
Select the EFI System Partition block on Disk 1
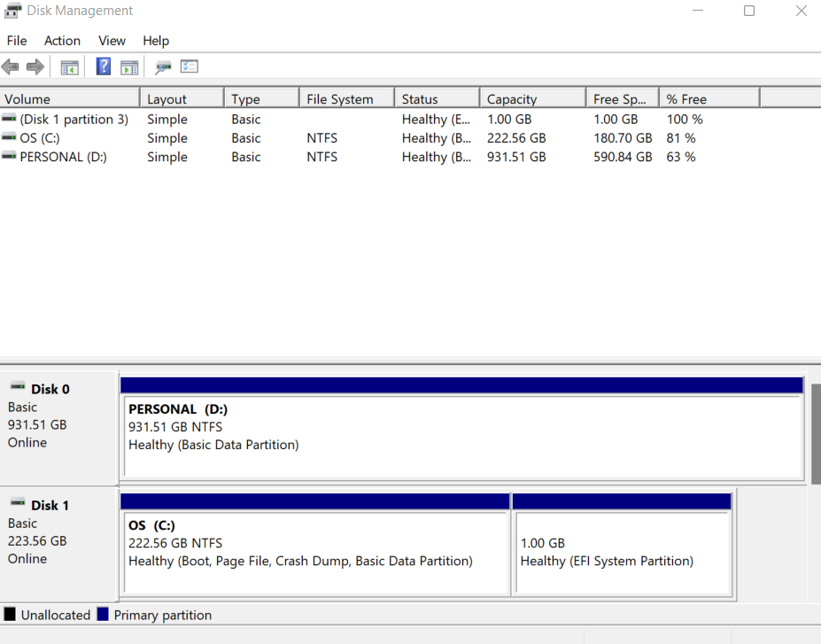tap(623, 543)
